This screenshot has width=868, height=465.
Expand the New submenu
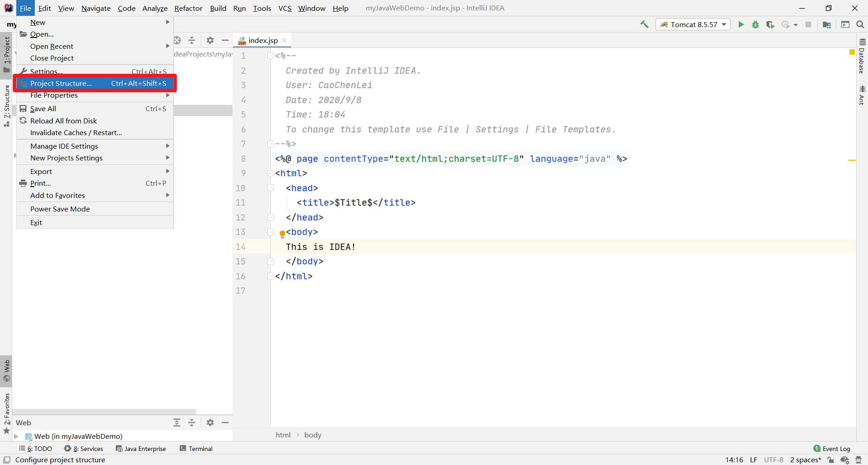tap(95, 22)
